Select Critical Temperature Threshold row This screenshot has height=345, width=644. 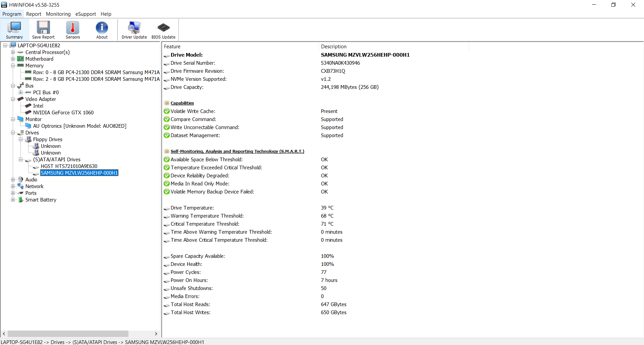[x=316, y=224]
